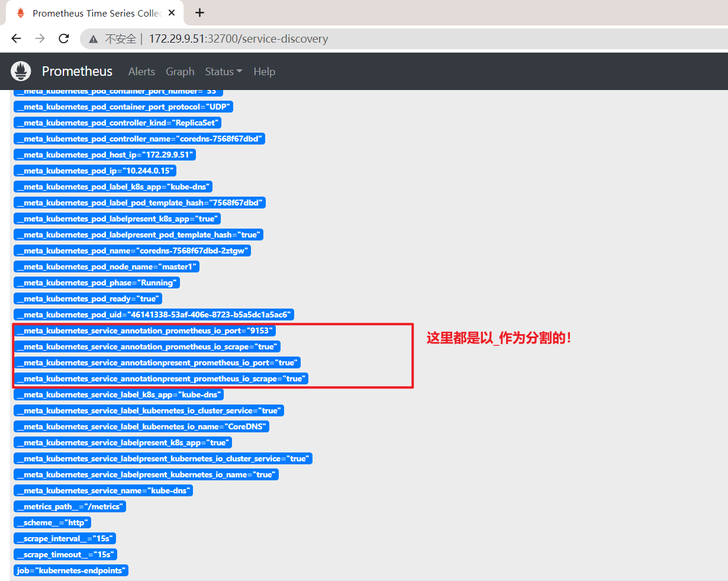
Task: Click label pod_label_pod_template_hash="7568f67dbd"
Action: [140, 203]
